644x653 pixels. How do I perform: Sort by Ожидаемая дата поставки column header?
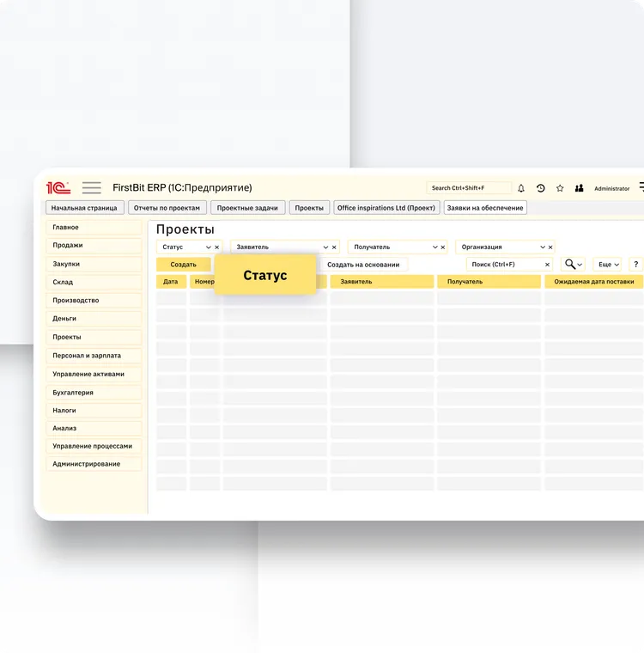[x=593, y=282]
